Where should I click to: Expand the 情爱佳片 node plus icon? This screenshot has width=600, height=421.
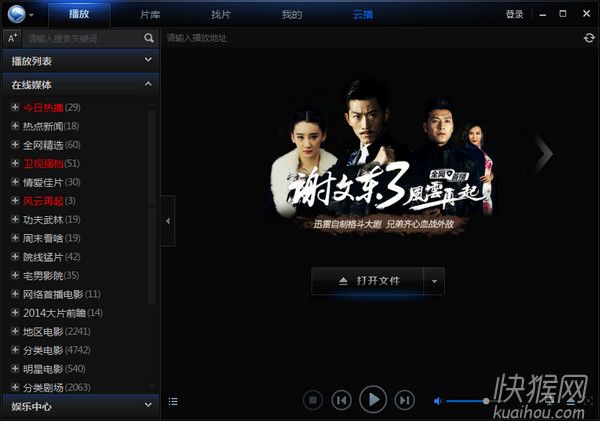pos(15,182)
